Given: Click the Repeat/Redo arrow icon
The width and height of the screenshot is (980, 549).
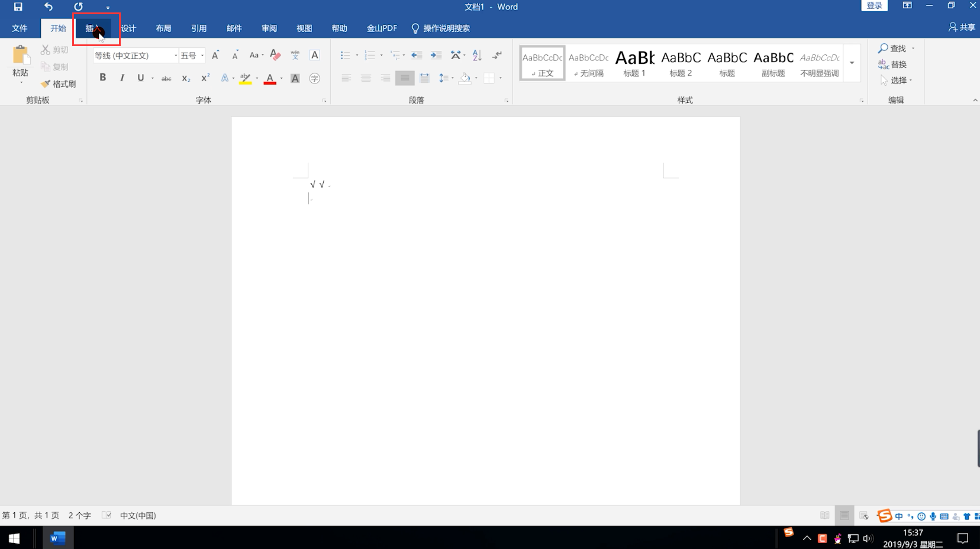Looking at the screenshot, I should click(78, 7).
